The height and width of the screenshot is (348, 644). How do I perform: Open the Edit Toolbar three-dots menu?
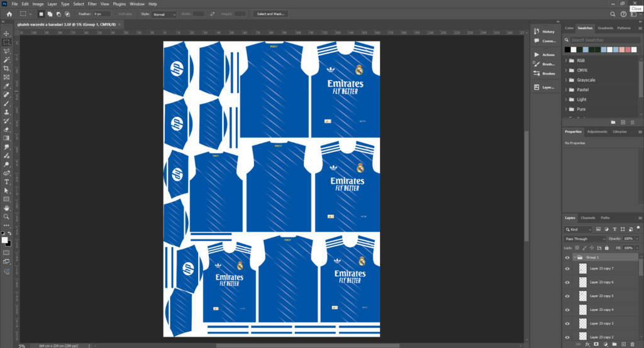(x=6, y=226)
